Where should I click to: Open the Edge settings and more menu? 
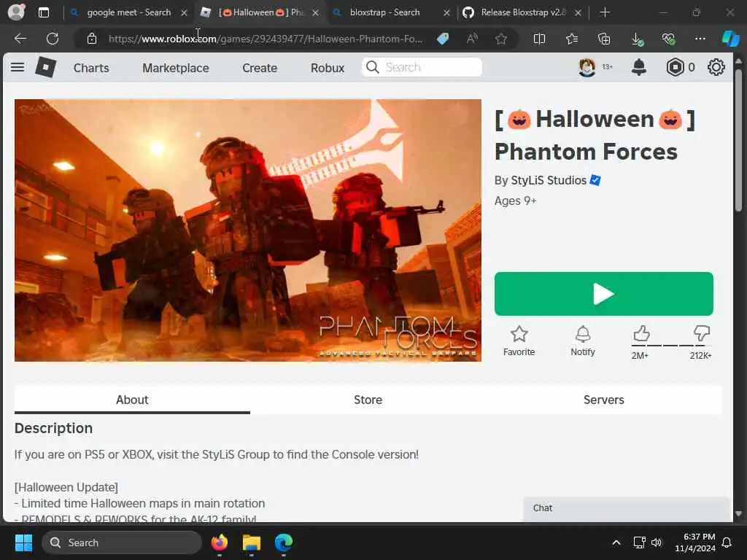[700, 39]
